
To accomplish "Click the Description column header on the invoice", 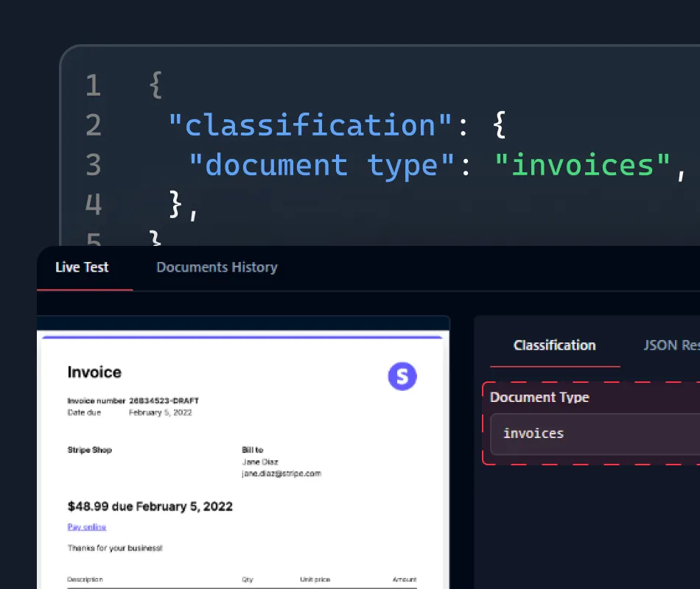I will tap(85, 579).
